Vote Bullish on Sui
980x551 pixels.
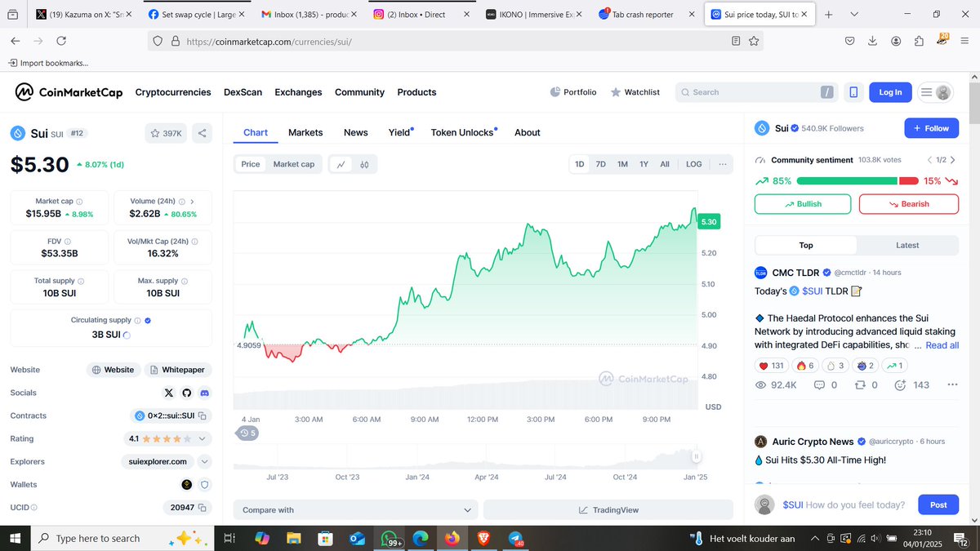click(803, 204)
